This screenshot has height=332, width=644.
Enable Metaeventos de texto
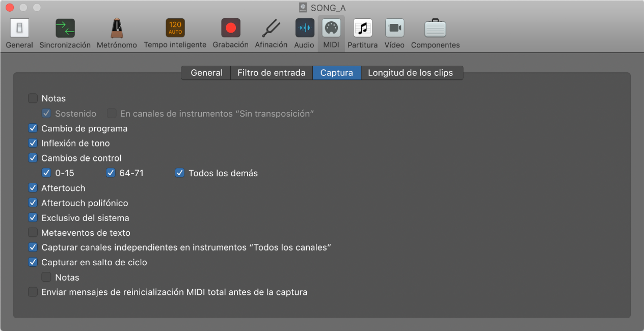[33, 233]
